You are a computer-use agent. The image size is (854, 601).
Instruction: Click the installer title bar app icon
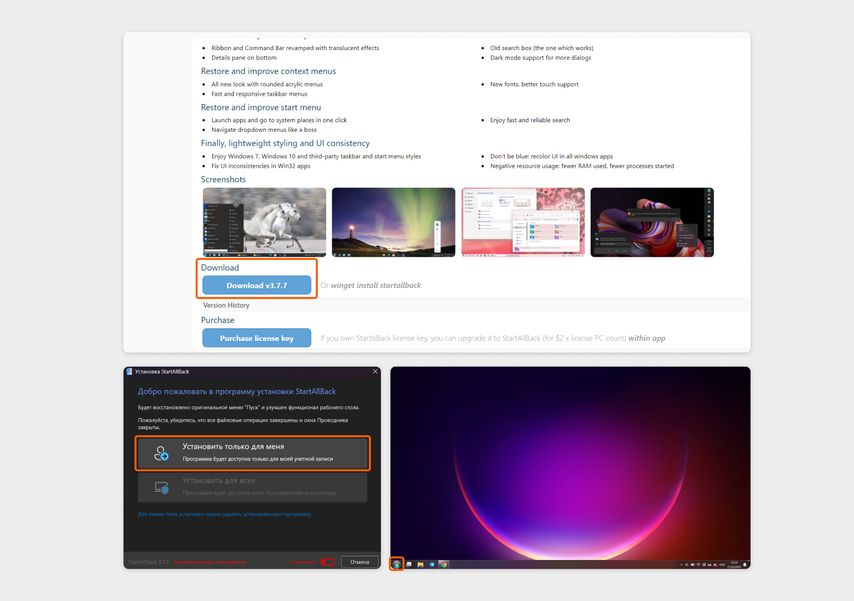tap(129, 372)
